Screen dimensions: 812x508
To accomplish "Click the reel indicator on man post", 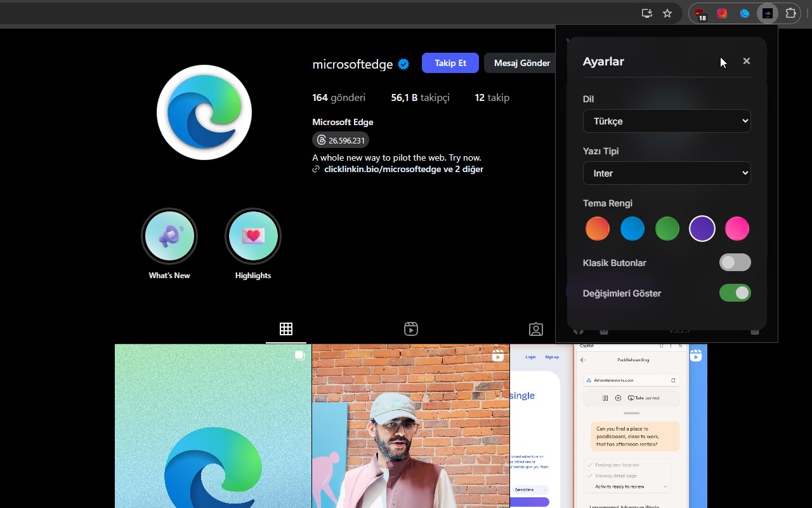I will [498, 356].
